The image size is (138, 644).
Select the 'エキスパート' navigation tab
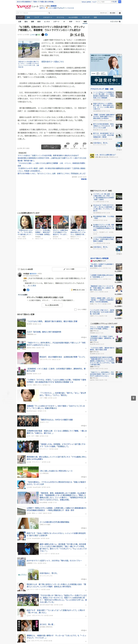[x=48, y=17]
